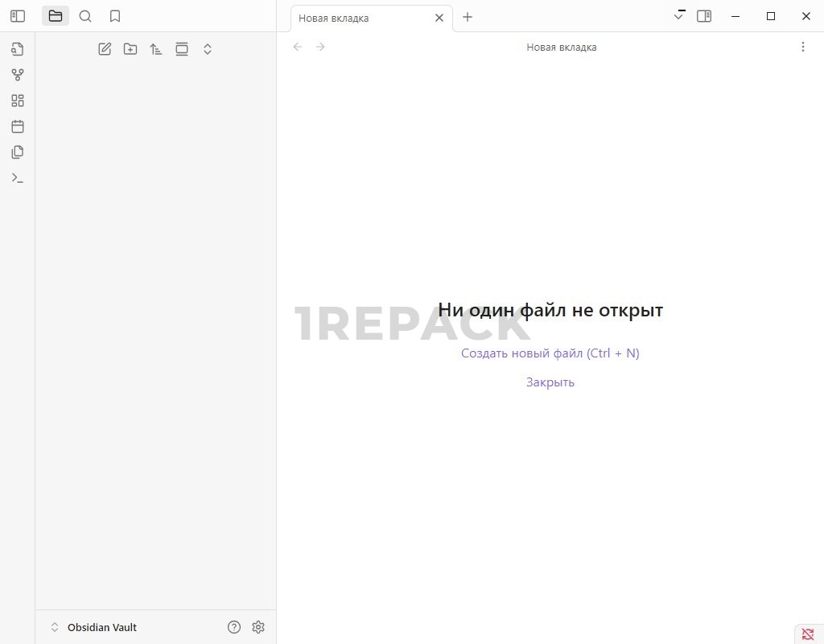This screenshot has height=644, width=824.
Task: Expand or collapse all folders
Action: point(208,49)
